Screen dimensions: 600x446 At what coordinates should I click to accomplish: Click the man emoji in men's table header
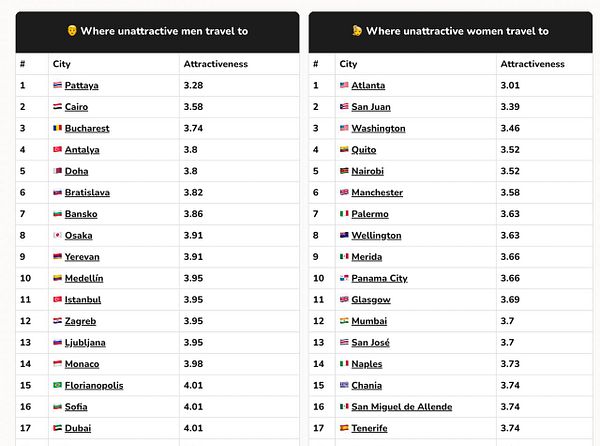(x=72, y=31)
